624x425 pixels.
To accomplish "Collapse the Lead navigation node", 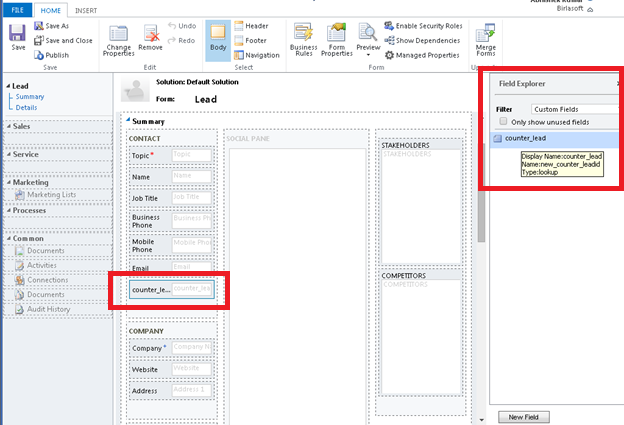I will point(8,86).
